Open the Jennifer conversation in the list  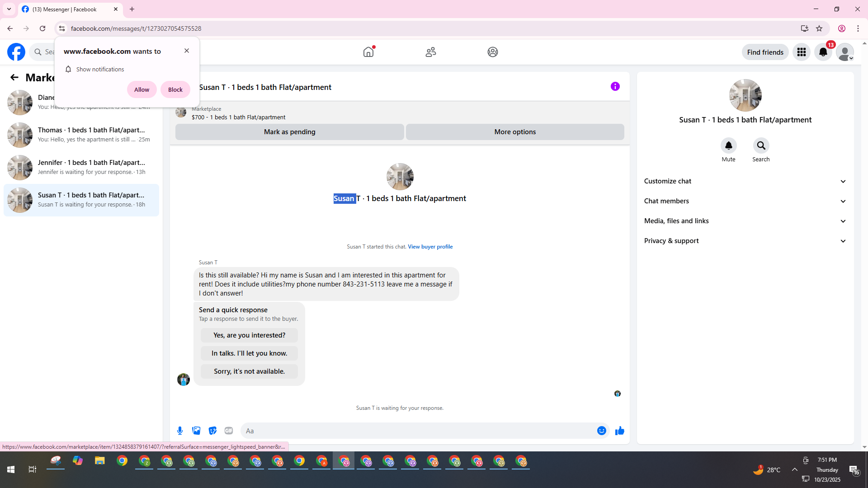pyautogui.click(x=81, y=167)
